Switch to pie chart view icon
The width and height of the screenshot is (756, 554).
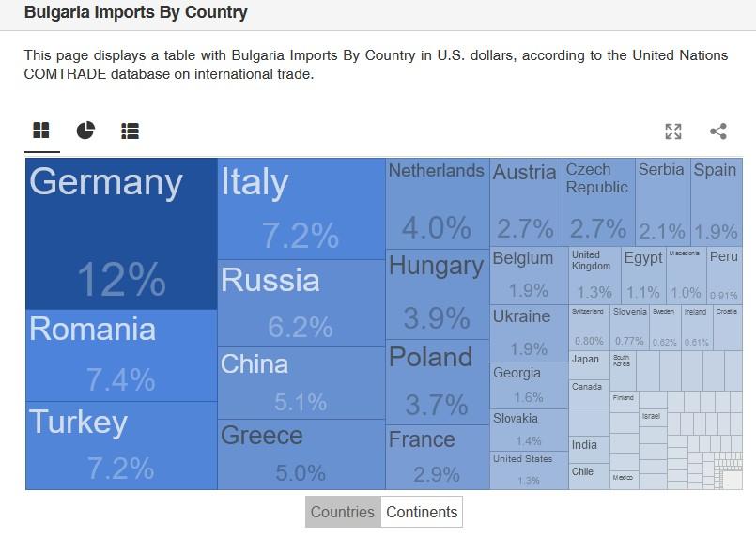pos(85,131)
